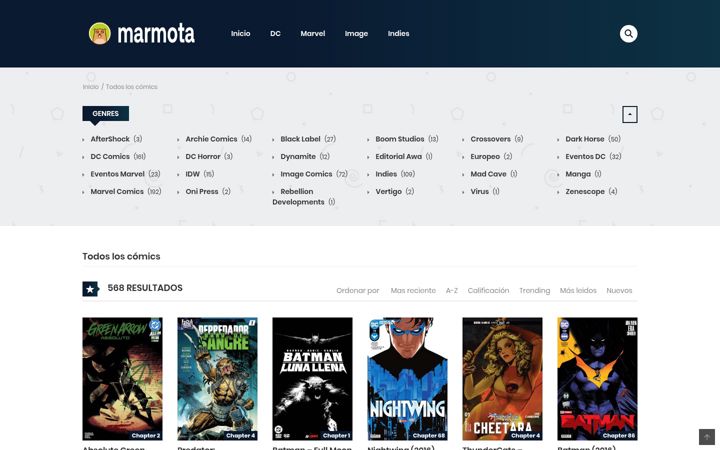This screenshot has height=450, width=720.
Task: Sort results by Nuevos
Action: [x=619, y=290]
